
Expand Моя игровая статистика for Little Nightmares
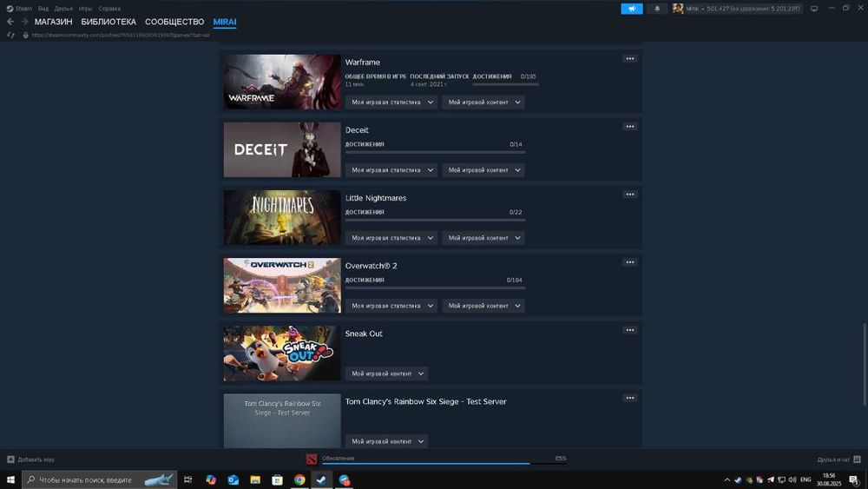pyautogui.click(x=391, y=238)
